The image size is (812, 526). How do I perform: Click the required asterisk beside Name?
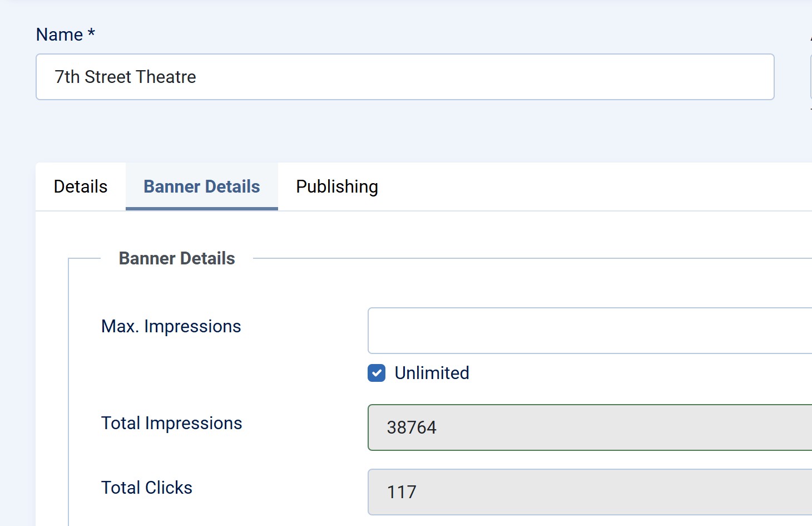coord(91,33)
